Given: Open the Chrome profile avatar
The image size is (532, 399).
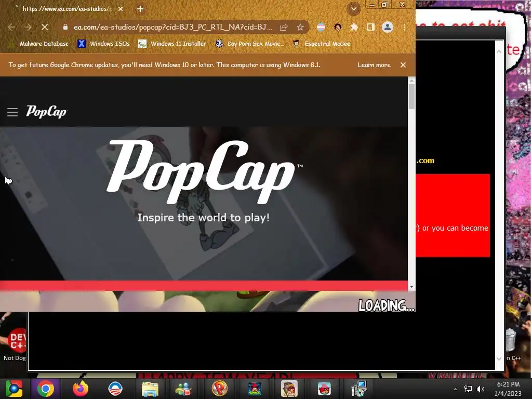Looking at the screenshot, I should (x=388, y=27).
